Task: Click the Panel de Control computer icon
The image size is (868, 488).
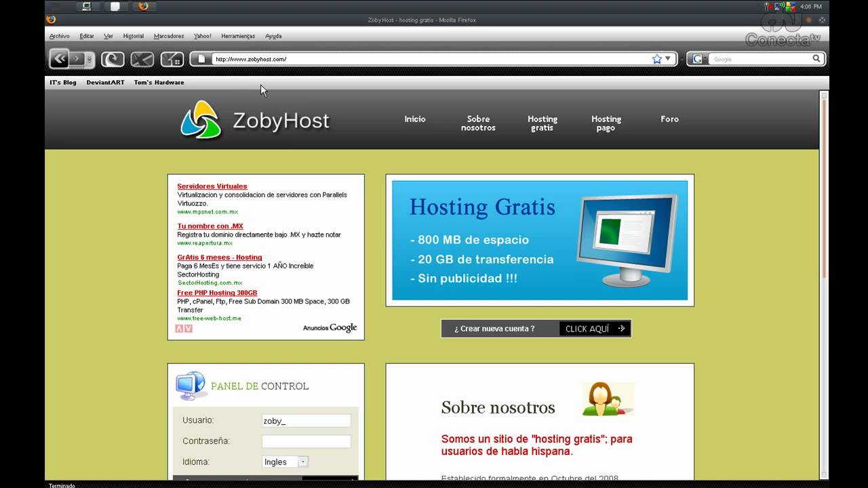Action: coord(191,386)
